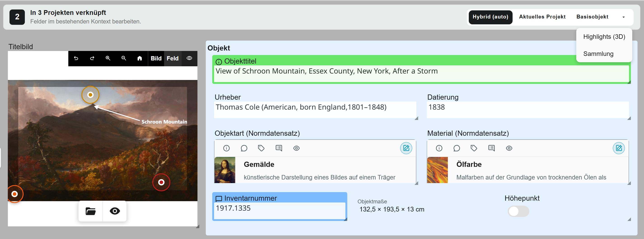Select red hotspot marker in painting foreground

coord(161,182)
